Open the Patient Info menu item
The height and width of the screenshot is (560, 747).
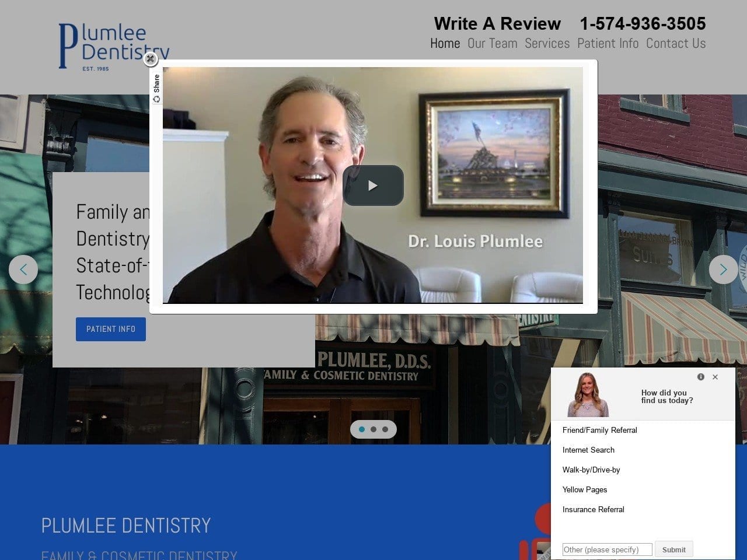(x=608, y=43)
